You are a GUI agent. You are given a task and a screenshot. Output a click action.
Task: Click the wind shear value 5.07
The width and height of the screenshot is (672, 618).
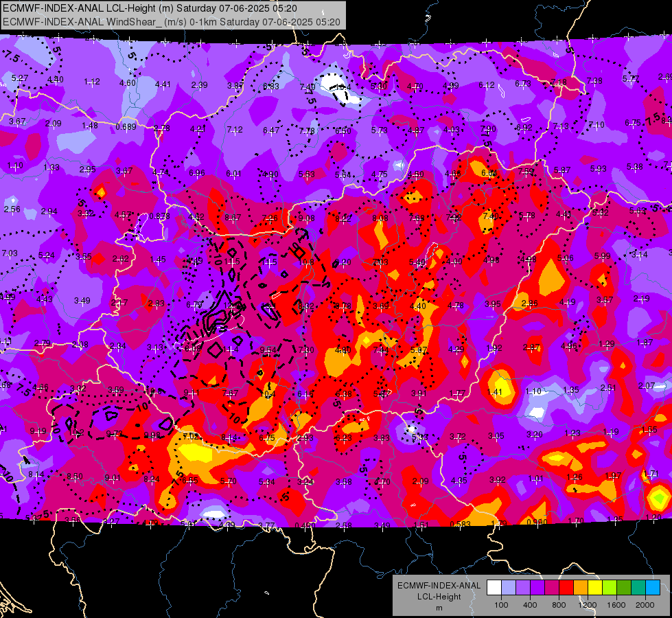point(418,350)
